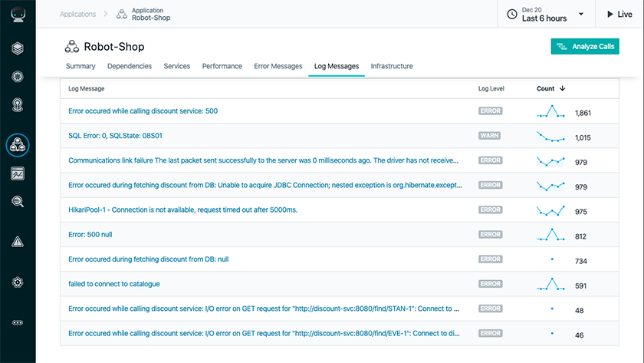Image resolution: width=644 pixels, height=363 pixels.
Task: Click the Application Robot-Shop breadcrumb text
Action: tap(151, 15)
